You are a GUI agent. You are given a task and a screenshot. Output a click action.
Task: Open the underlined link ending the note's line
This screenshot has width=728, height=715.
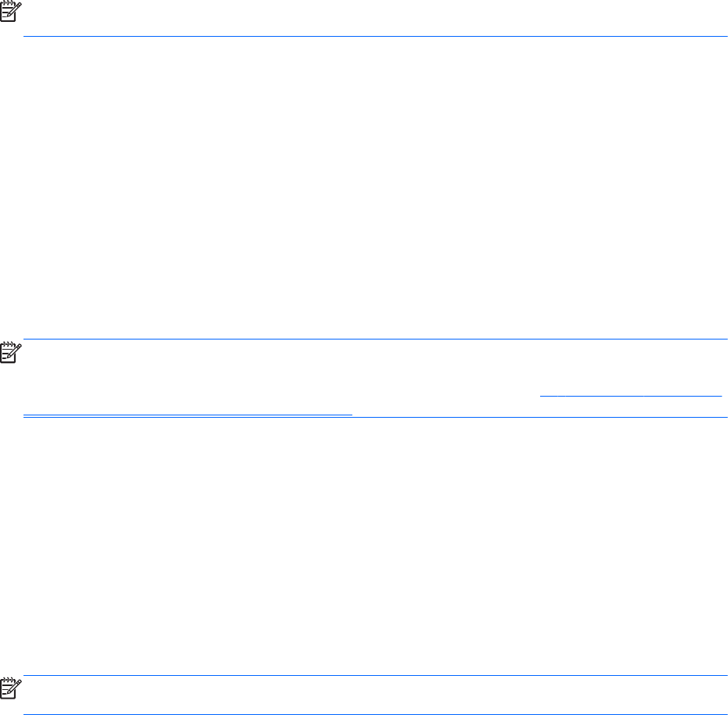click(631, 396)
